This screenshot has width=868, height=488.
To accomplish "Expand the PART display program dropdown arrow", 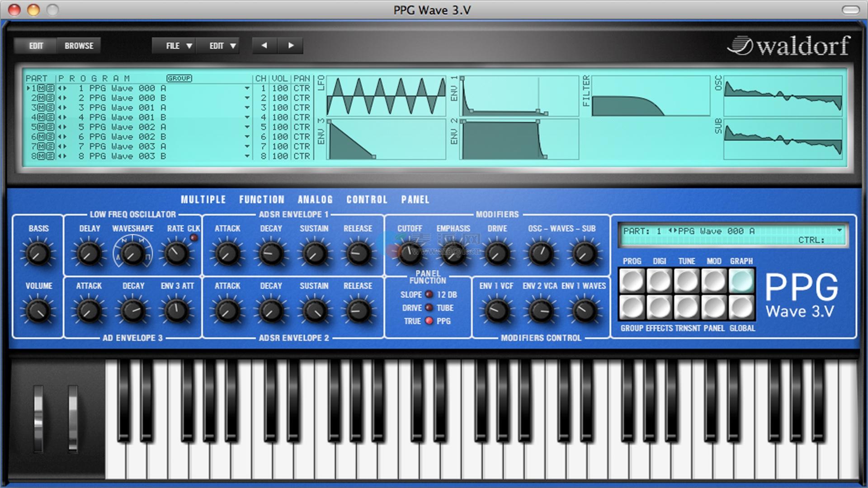I will point(839,230).
